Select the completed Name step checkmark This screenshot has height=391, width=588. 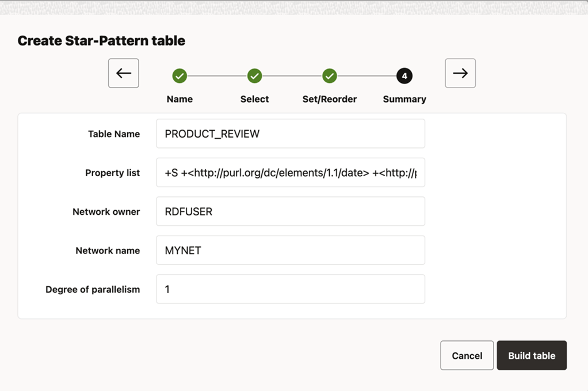click(x=180, y=75)
